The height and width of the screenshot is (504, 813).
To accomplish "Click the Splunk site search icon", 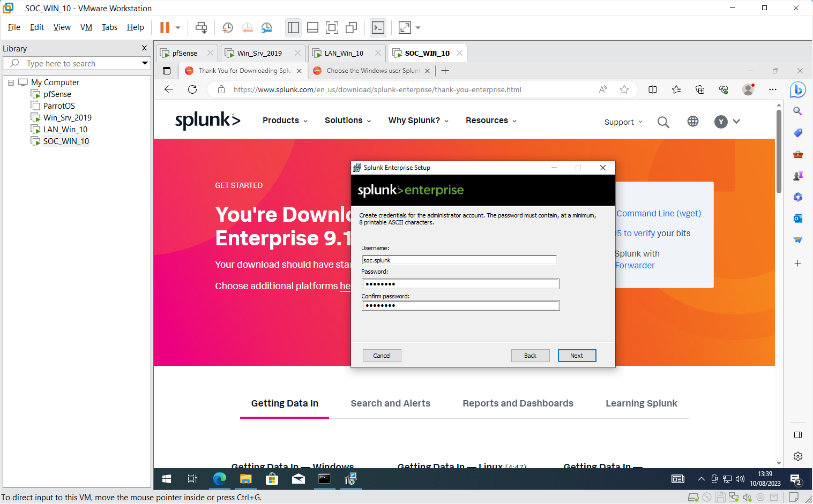I will (x=663, y=122).
